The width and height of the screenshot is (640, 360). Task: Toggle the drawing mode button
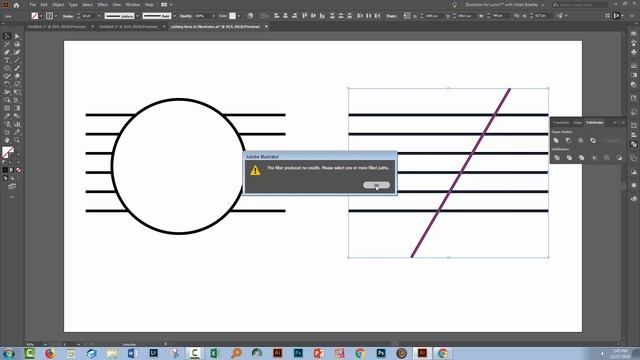pos(5,178)
